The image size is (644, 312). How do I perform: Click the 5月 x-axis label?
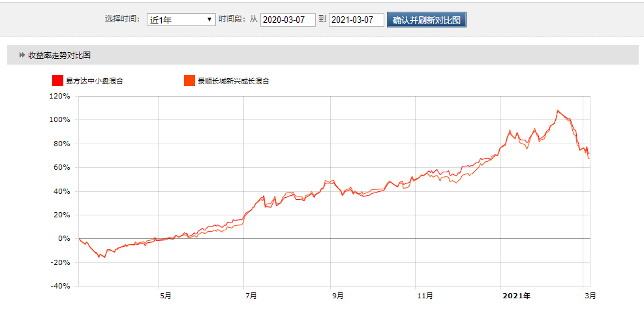point(165,296)
